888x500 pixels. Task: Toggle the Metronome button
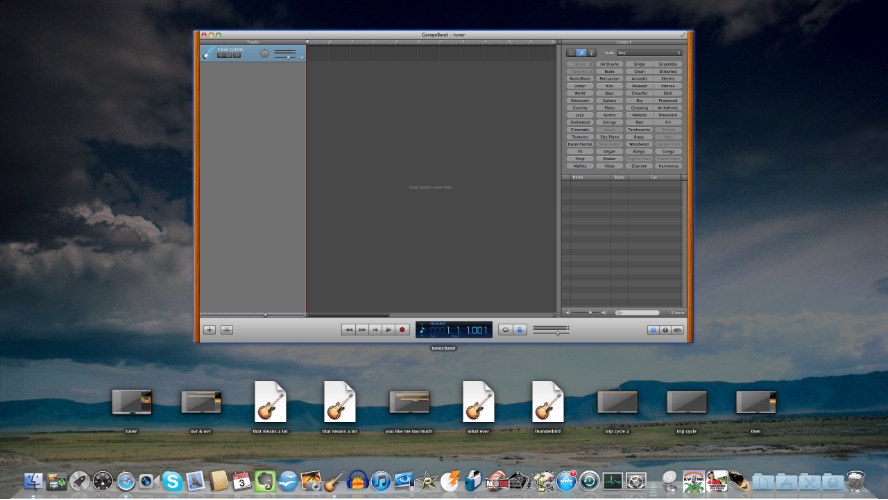tap(520, 329)
